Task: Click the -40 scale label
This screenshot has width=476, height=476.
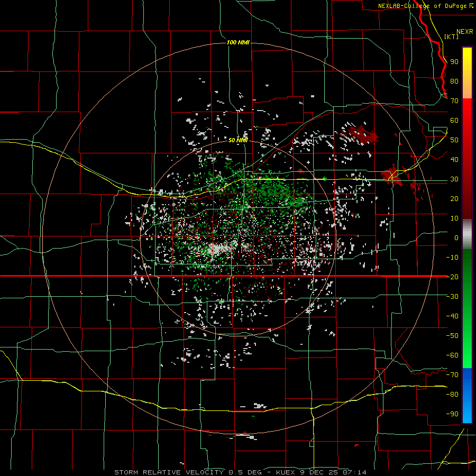Action: coord(452,316)
